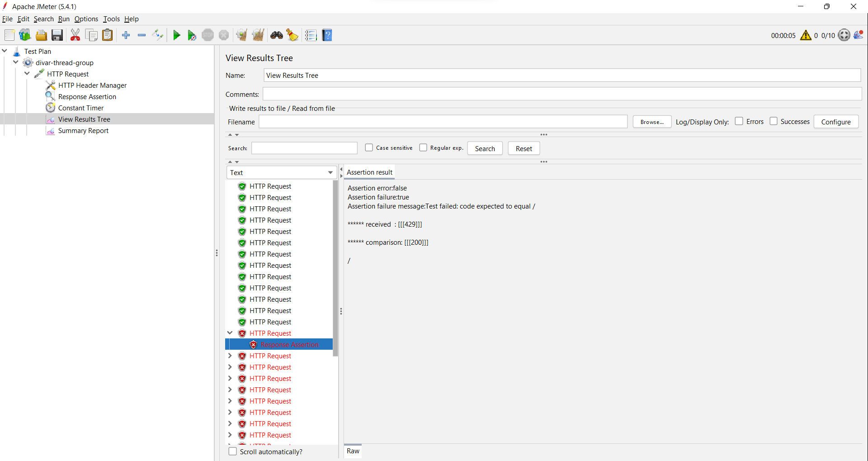Switch to the Raw tab
868x461 pixels.
353,451
